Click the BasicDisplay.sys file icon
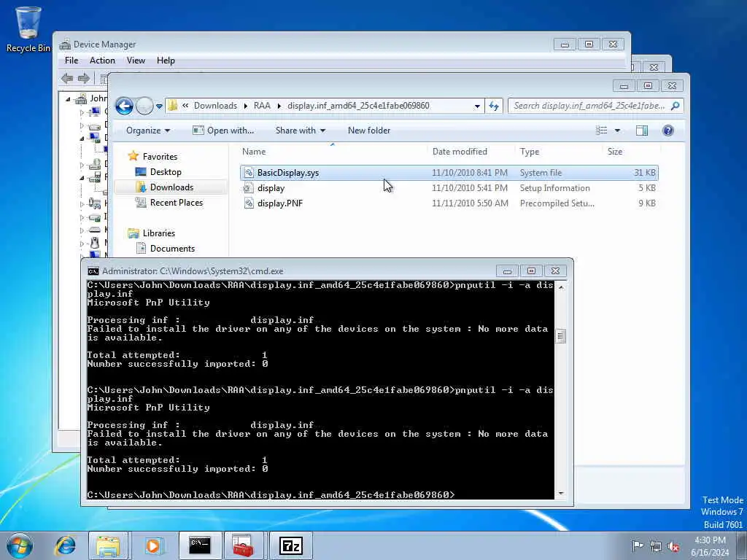The image size is (747, 560). tap(249, 173)
